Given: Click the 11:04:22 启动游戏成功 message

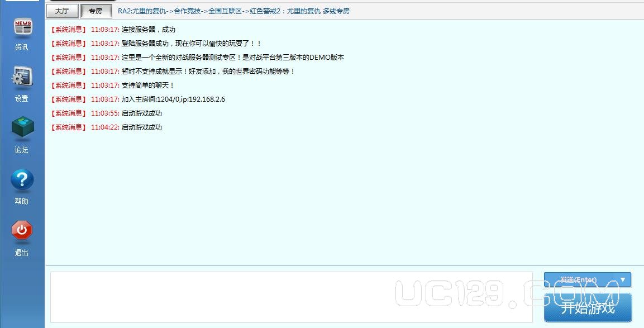Looking at the screenshot, I should coord(141,127).
